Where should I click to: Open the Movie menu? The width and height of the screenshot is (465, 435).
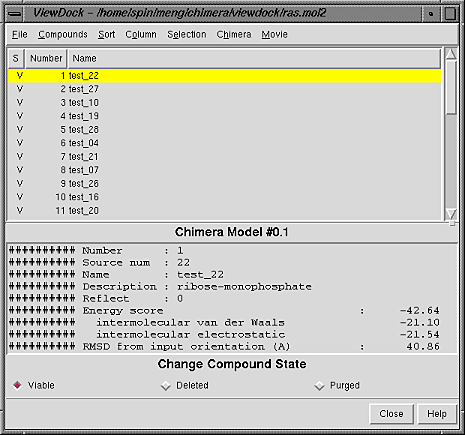point(274,34)
